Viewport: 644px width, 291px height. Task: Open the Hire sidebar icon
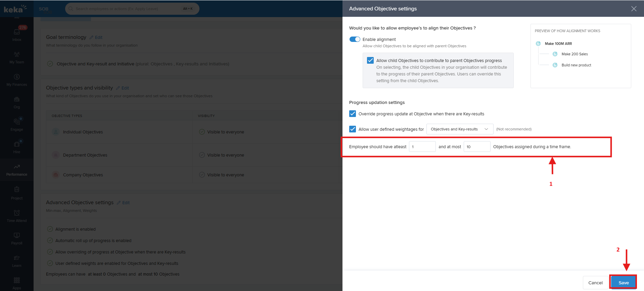click(17, 144)
